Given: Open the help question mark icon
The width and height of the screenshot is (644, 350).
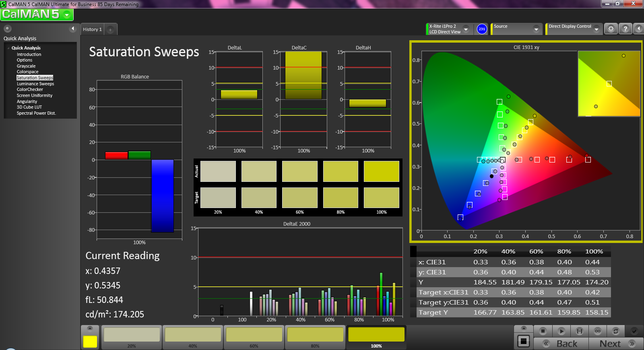Looking at the screenshot, I should pos(625,29).
